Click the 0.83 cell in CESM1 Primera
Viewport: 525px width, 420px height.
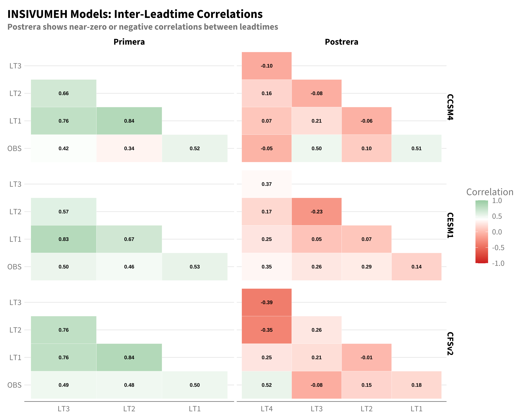pos(64,239)
